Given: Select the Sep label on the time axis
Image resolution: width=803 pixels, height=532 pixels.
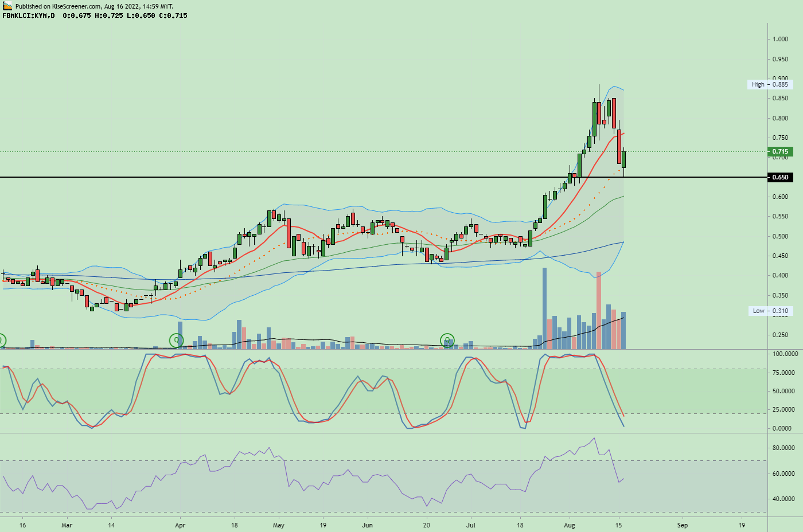Looking at the screenshot, I should coord(683,525).
